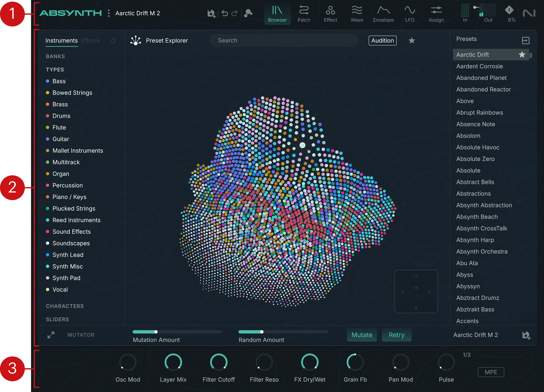Toggle the Audition button
Screen dimensions: 544x392
click(x=382, y=41)
